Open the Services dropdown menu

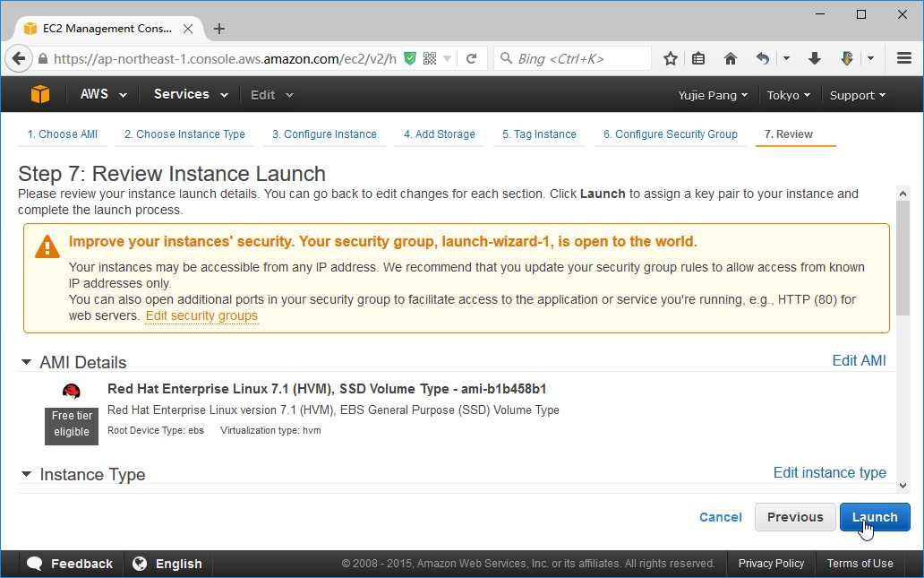point(191,94)
